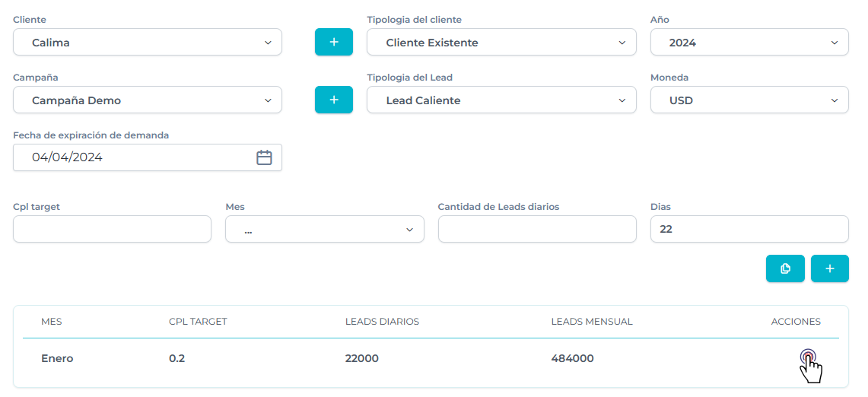The width and height of the screenshot is (868, 397).
Task: Open the calendar picker for expiration date
Action: (264, 157)
